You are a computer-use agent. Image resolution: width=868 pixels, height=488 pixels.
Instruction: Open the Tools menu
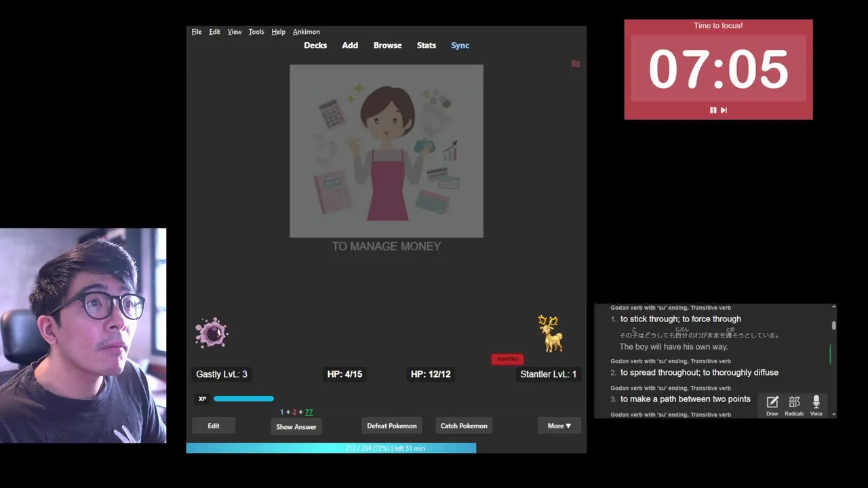[x=256, y=32]
